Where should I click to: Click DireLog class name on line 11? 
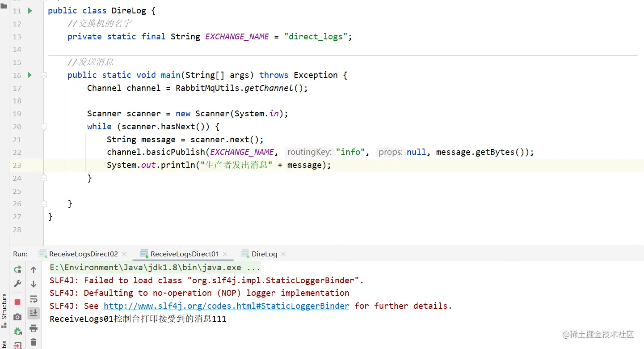(128, 11)
